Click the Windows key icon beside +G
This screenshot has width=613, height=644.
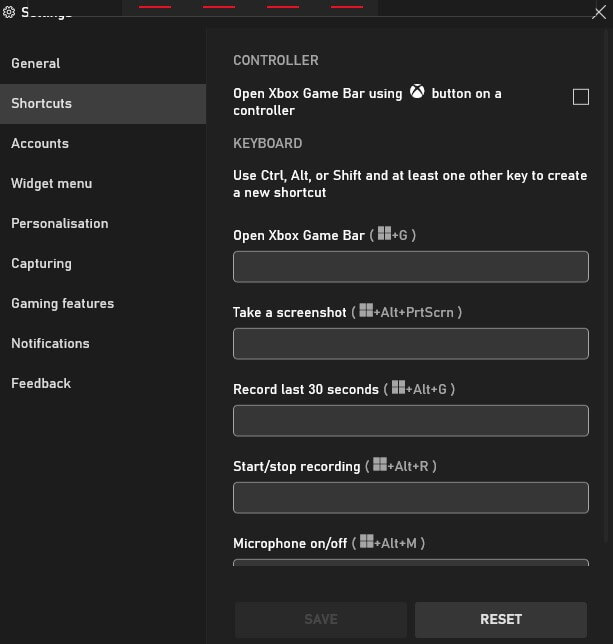[x=384, y=232]
